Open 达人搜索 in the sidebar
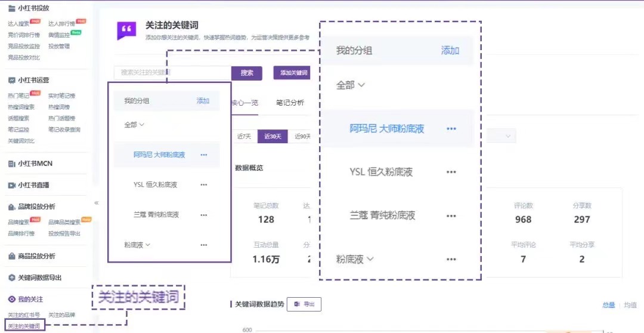The width and height of the screenshot is (644, 333). 18,24
